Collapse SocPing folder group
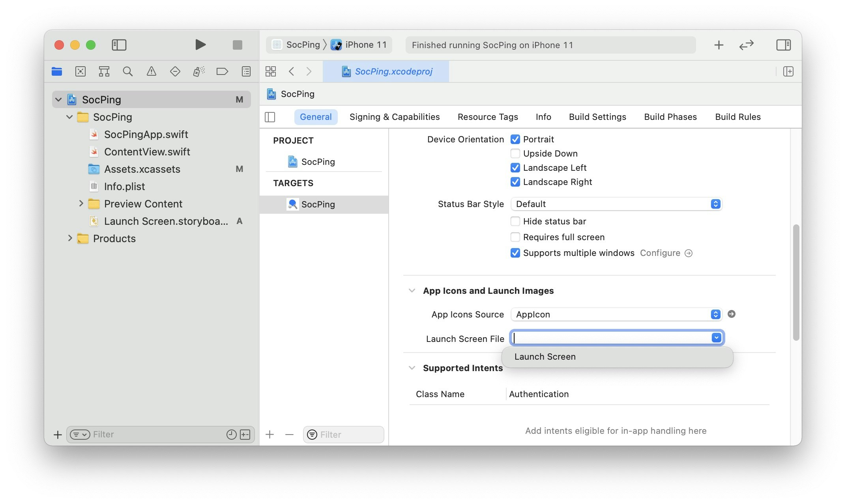The height and width of the screenshot is (504, 846). 70,117
